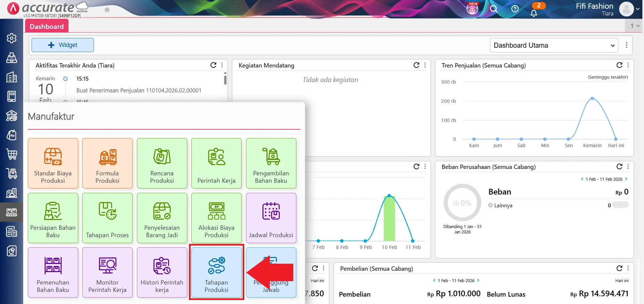The height and width of the screenshot is (304, 644).
Task: Toggle the Lainnya legend item
Action: point(500,206)
